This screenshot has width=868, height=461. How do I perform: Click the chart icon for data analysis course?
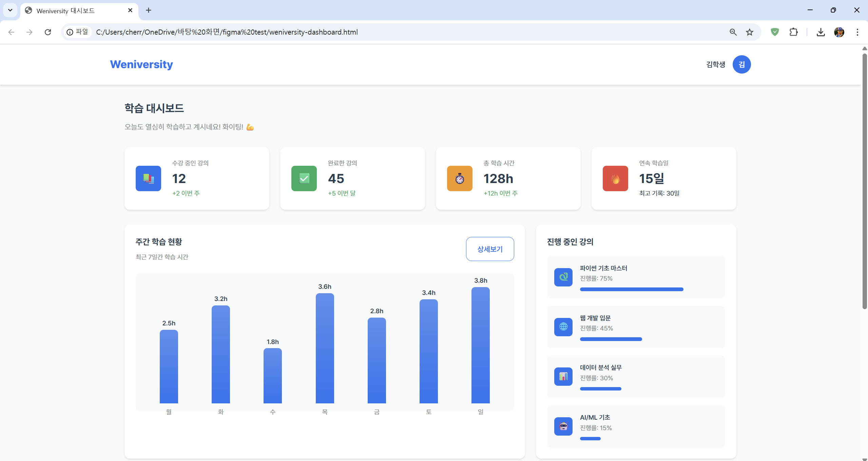[563, 376]
